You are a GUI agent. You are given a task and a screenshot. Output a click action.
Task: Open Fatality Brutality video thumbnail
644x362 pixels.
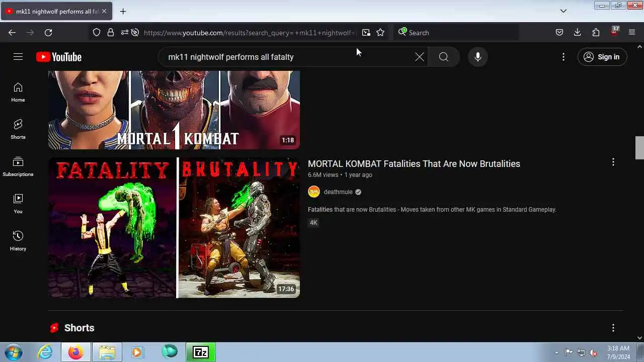(x=174, y=228)
